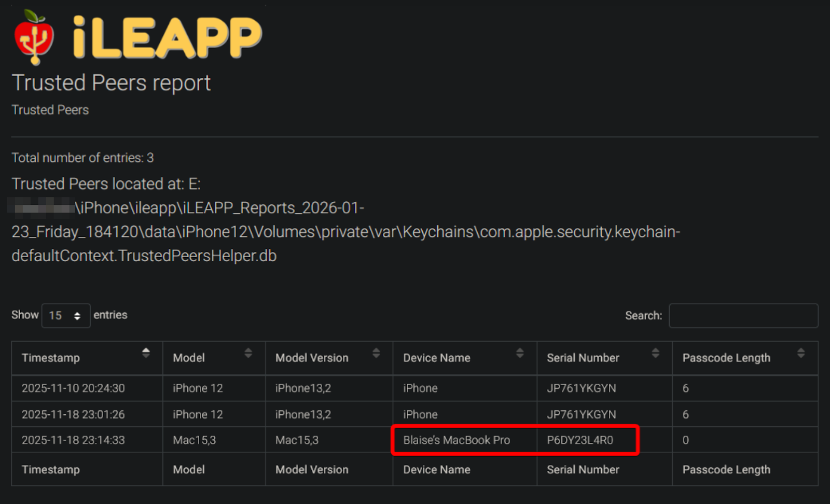
Task: Click the iLEAPP apple logo icon
Action: point(34,37)
